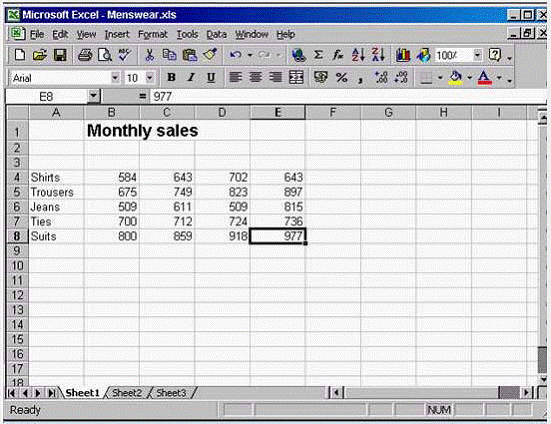The width and height of the screenshot is (551, 424).
Task: Select column F header
Action: point(333,112)
